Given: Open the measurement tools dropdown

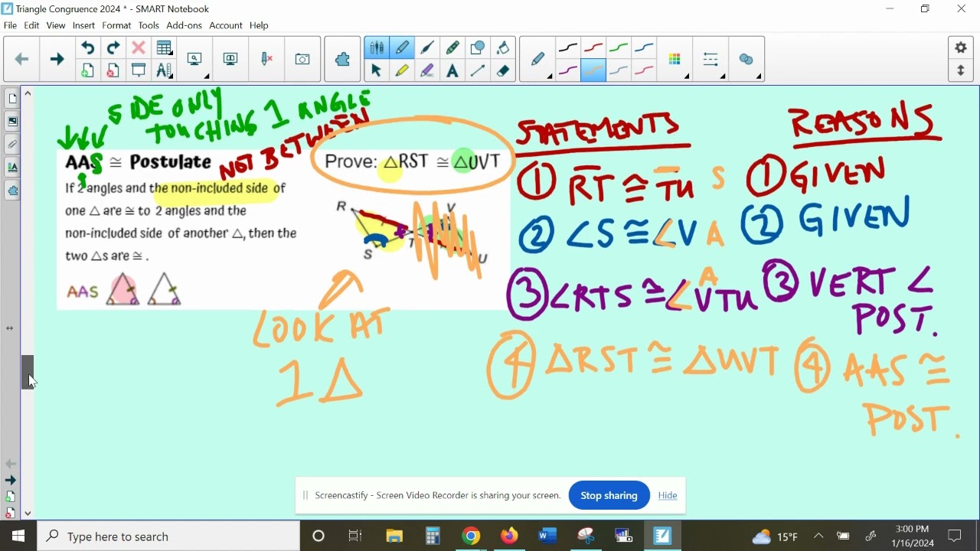Looking at the screenshot, I should (164, 70).
